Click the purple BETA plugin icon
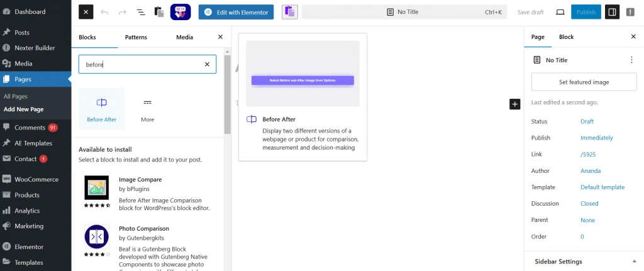Screen dimensions: 644x271 click(x=180, y=12)
